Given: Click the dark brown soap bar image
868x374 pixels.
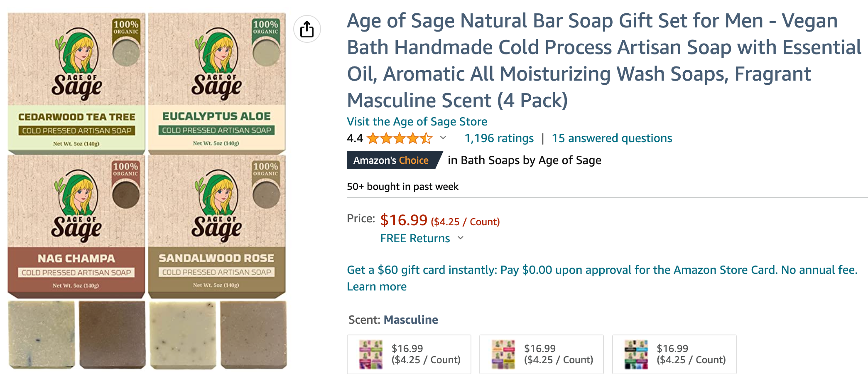Looking at the screenshot, I should point(112,334).
